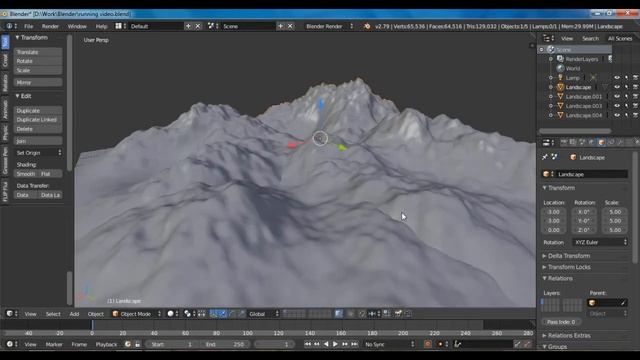Select the translate manipulator arrow icon

[223, 313]
